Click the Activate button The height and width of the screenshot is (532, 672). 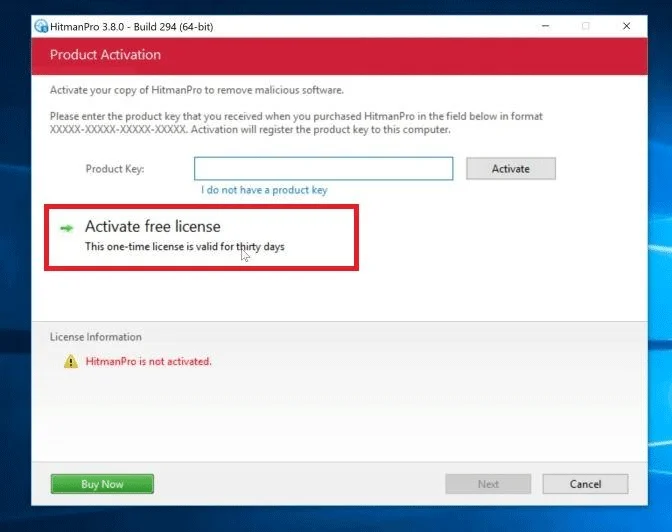[x=511, y=168]
